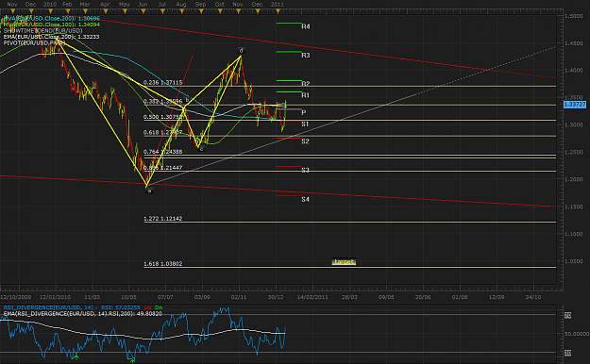This screenshot has height=364, width=590.
Task: Click the pattern point 'c' label
Action: click(x=202, y=149)
